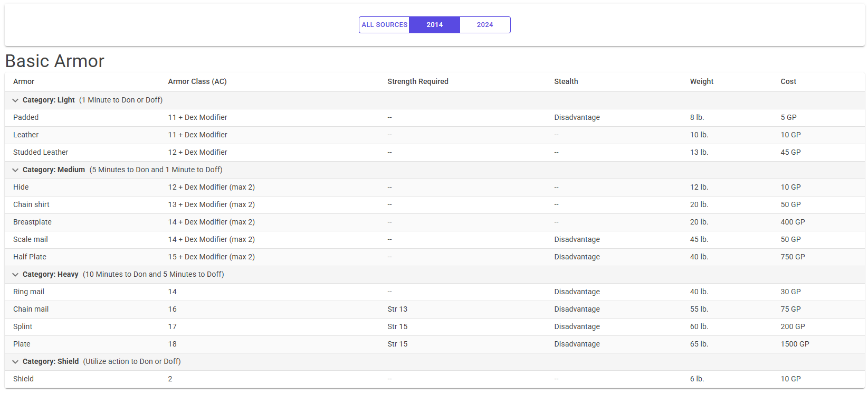Screen dimensions: 868x393
Task: Click Studded Leather's 12 + Dex Modifier cell
Action: click(x=197, y=152)
